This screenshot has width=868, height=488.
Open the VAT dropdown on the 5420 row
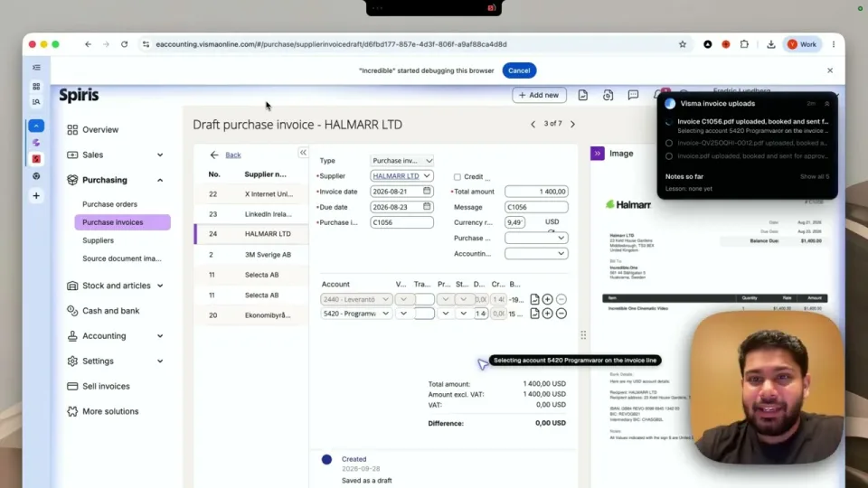(403, 314)
